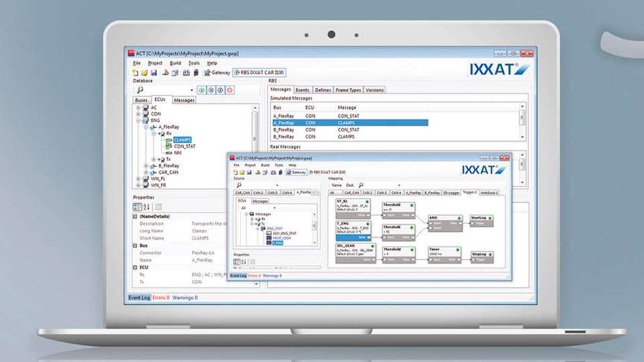Expand the WN_FL node in the ECU tree

138,179
